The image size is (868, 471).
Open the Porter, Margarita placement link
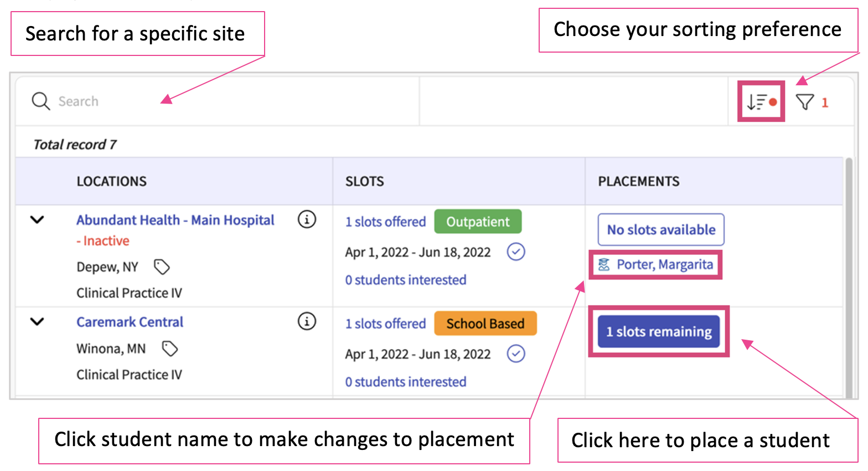[x=664, y=265]
